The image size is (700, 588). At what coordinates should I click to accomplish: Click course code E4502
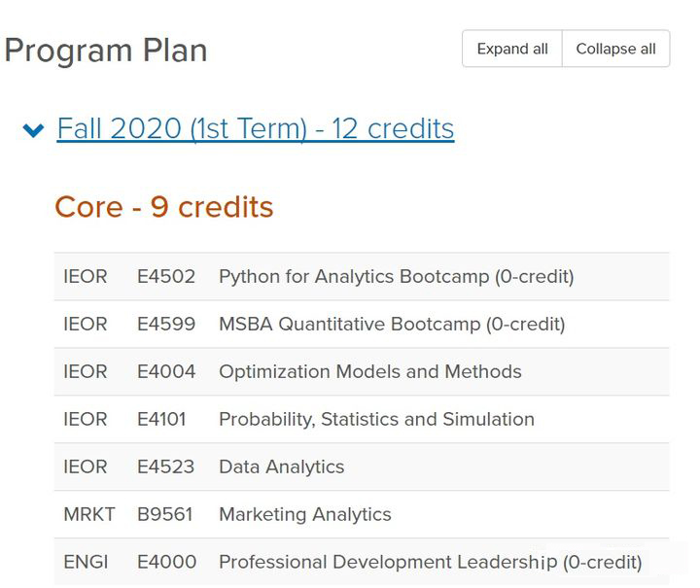pos(166,277)
